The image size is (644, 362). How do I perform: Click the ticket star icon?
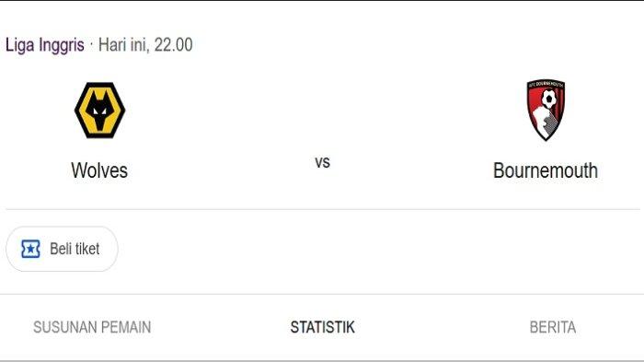[30, 249]
